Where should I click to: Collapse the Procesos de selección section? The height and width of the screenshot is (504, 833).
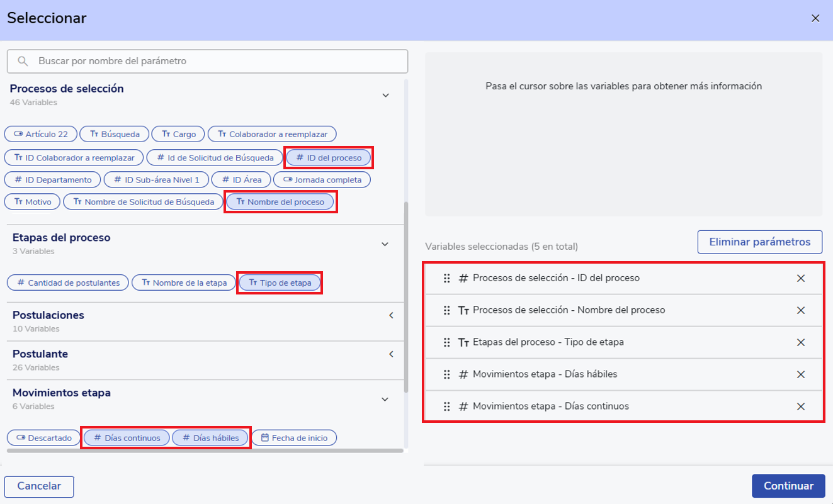[385, 95]
